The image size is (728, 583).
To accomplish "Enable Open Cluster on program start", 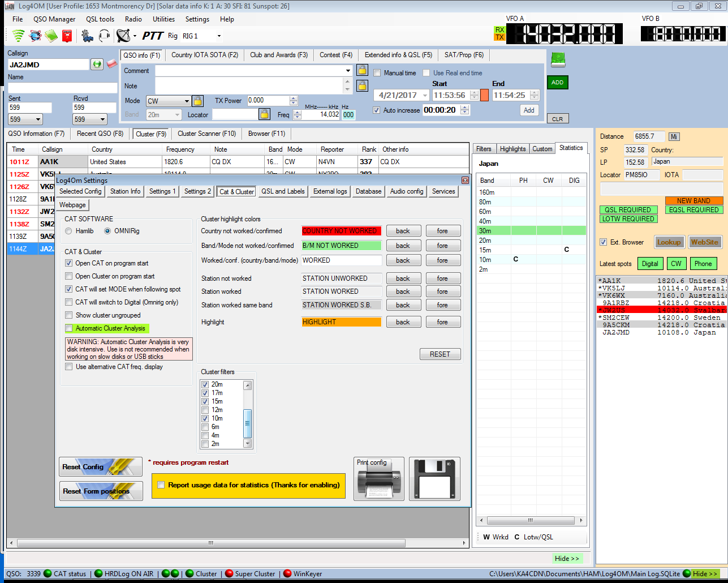I will [68, 276].
